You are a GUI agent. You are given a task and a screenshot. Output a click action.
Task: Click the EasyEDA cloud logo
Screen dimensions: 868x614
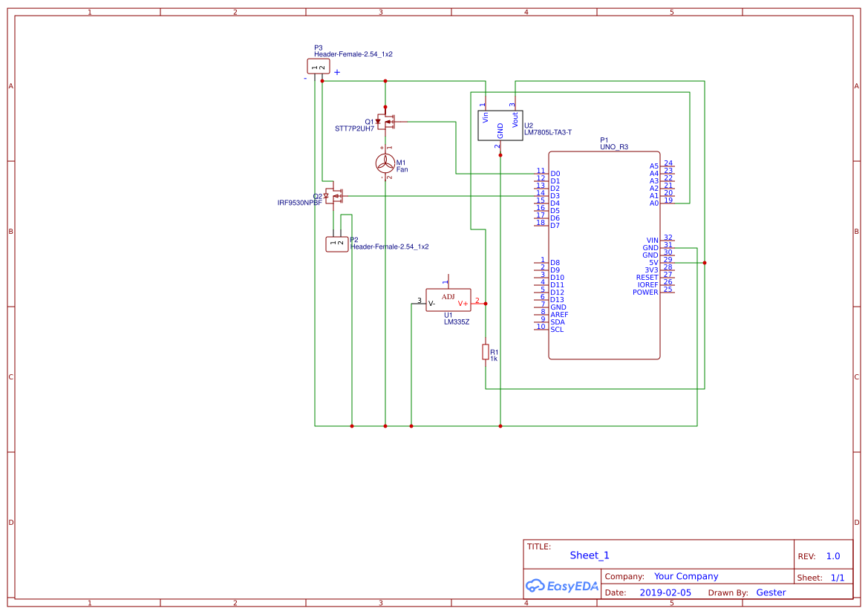coord(561,586)
